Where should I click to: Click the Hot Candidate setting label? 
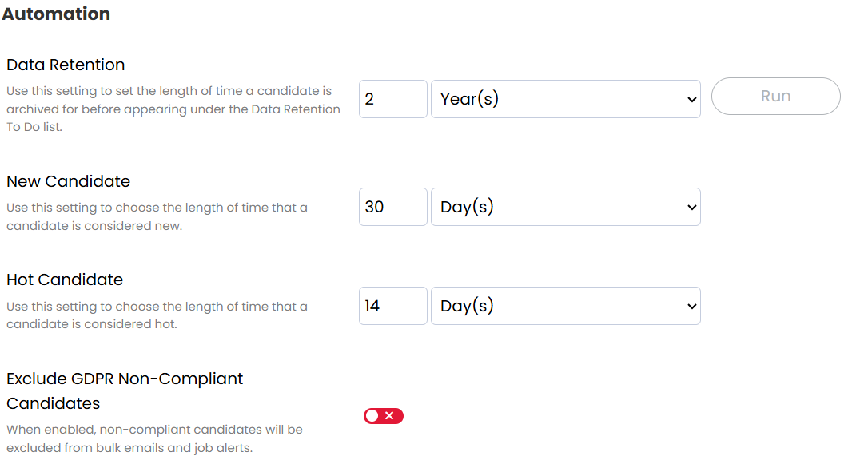click(x=65, y=280)
